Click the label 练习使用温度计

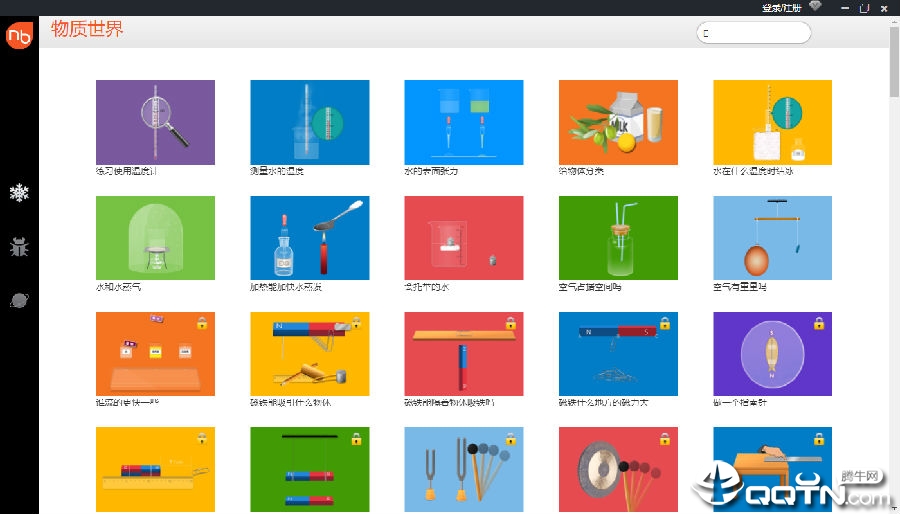point(126,171)
